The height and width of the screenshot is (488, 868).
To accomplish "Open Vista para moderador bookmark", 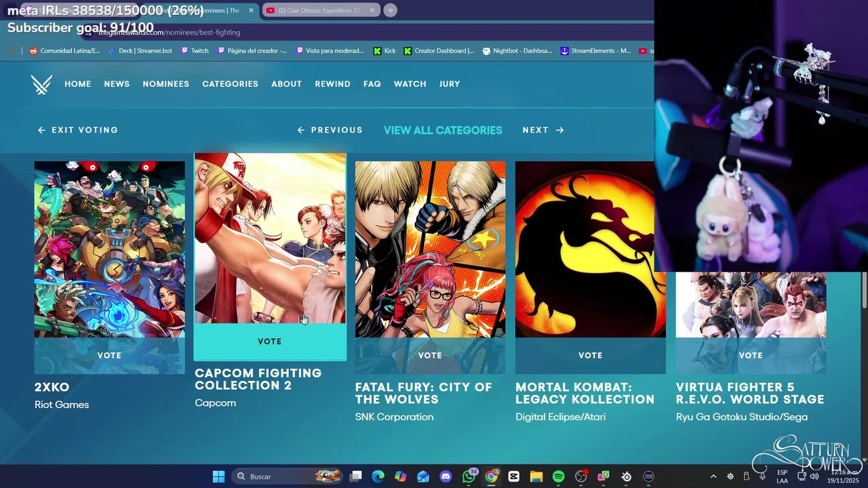I will click(330, 51).
